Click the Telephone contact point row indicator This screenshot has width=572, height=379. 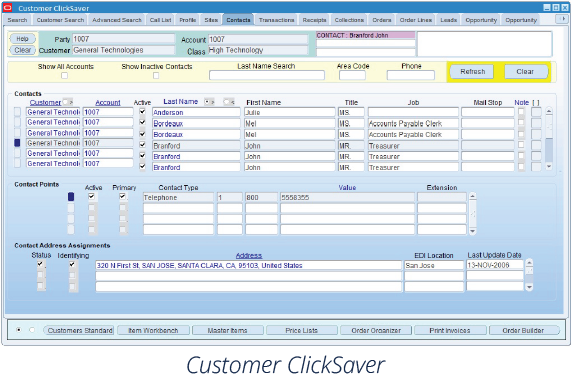pos(71,197)
